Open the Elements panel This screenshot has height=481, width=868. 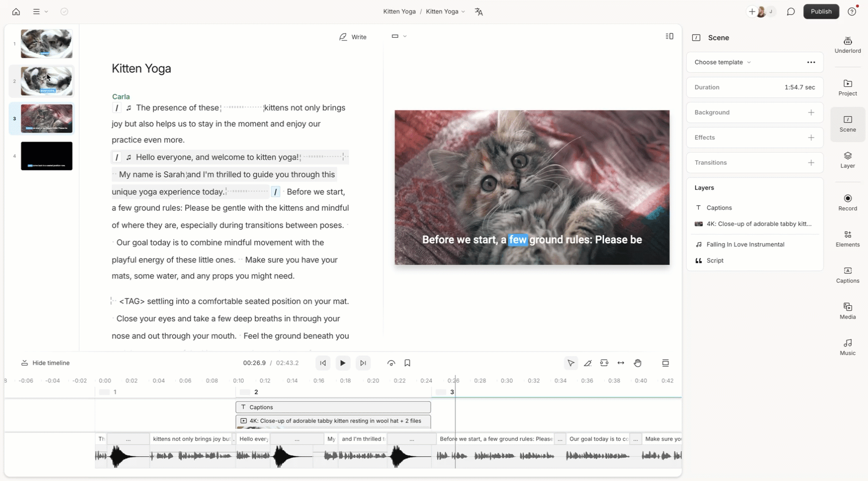tap(847, 238)
